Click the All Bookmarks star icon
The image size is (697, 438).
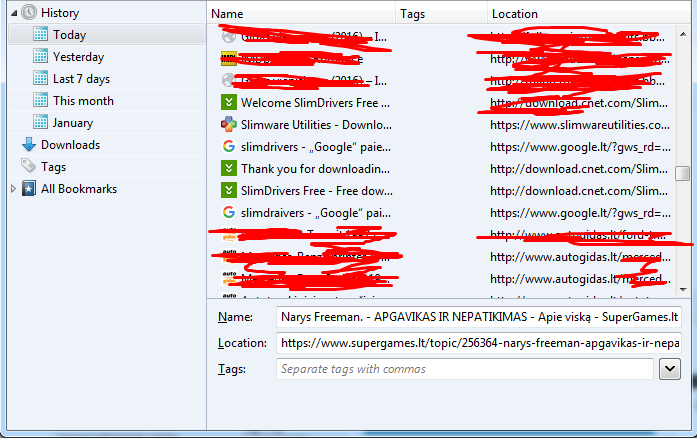coord(29,189)
